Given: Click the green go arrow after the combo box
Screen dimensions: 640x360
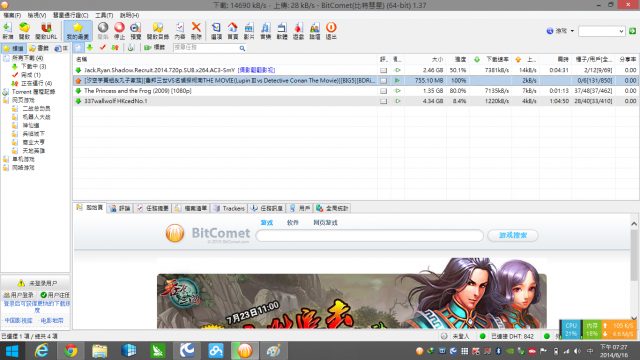Looking at the screenshot, I should (x=632, y=31).
